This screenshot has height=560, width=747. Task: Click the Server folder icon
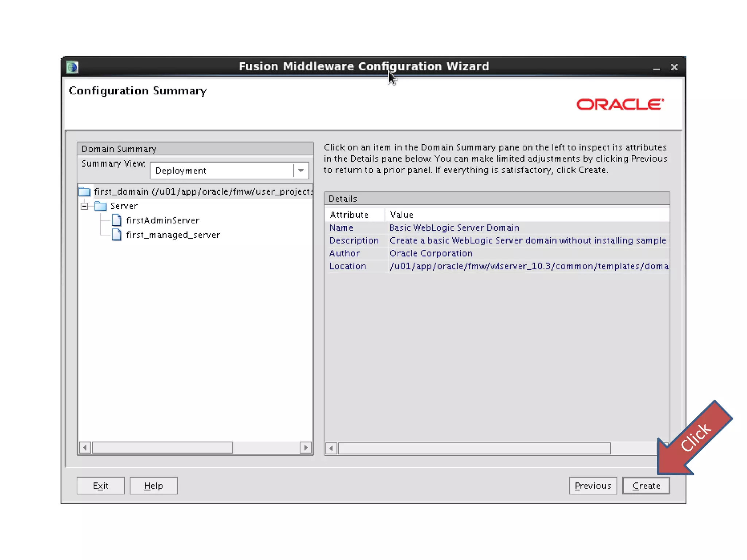pos(100,206)
